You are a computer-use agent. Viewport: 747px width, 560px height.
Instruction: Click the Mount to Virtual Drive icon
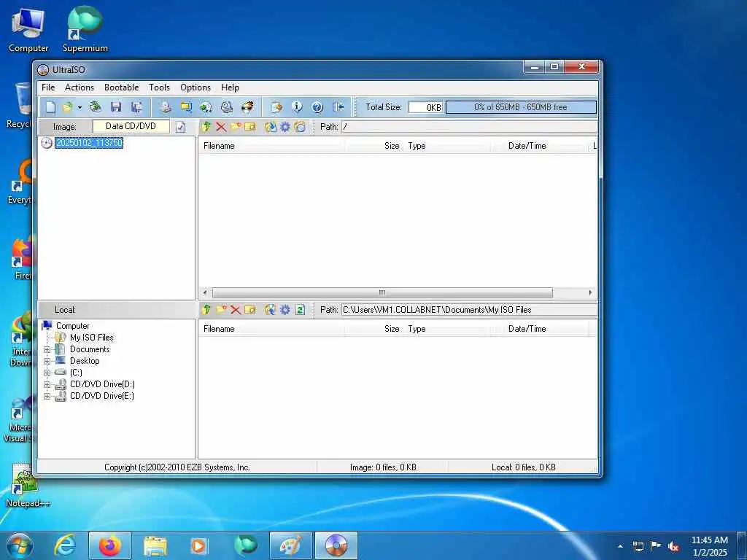tap(227, 107)
